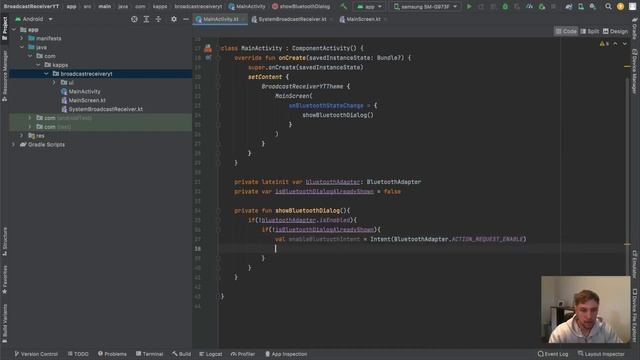The image size is (640, 360).
Task: Open the TODO tool window
Action: point(78,354)
